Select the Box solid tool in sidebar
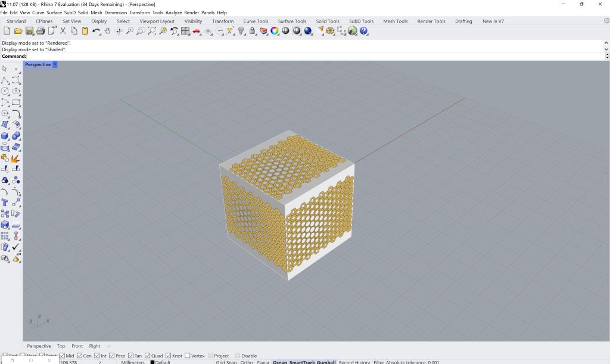The image size is (610, 364). pos(5,136)
